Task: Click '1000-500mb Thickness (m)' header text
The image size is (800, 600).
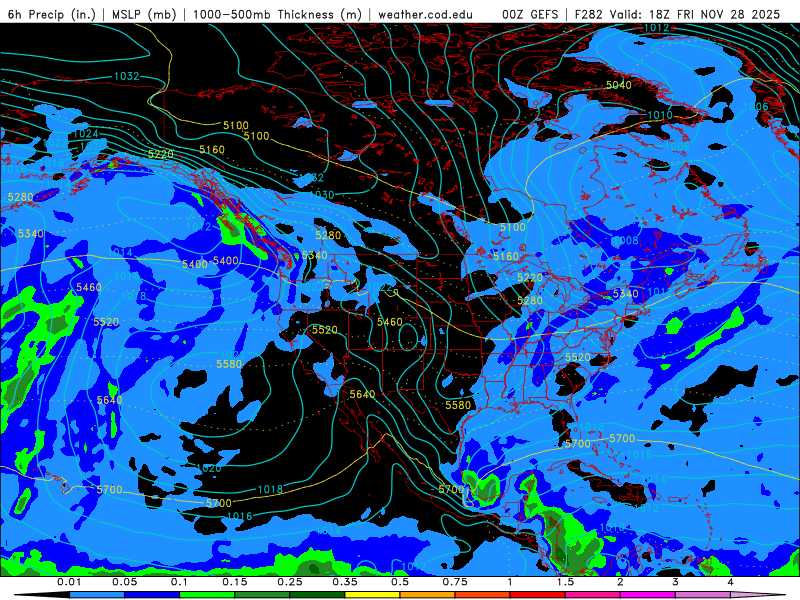Action: [277, 14]
